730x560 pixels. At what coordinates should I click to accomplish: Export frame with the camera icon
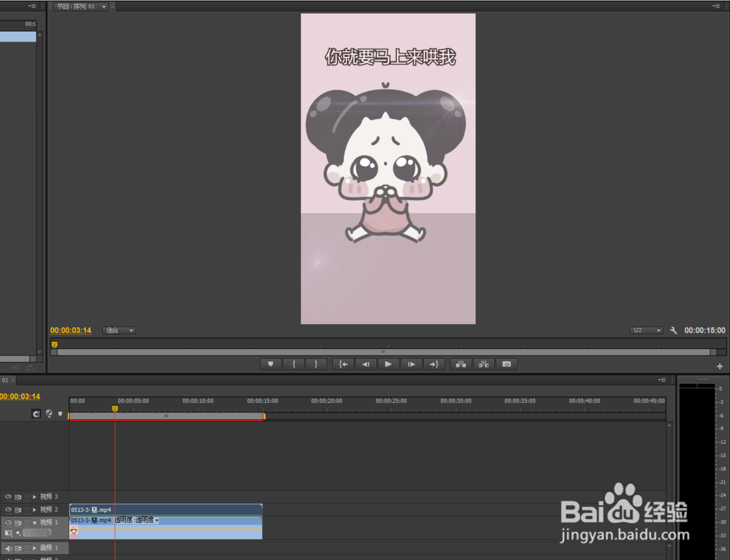[x=507, y=364]
